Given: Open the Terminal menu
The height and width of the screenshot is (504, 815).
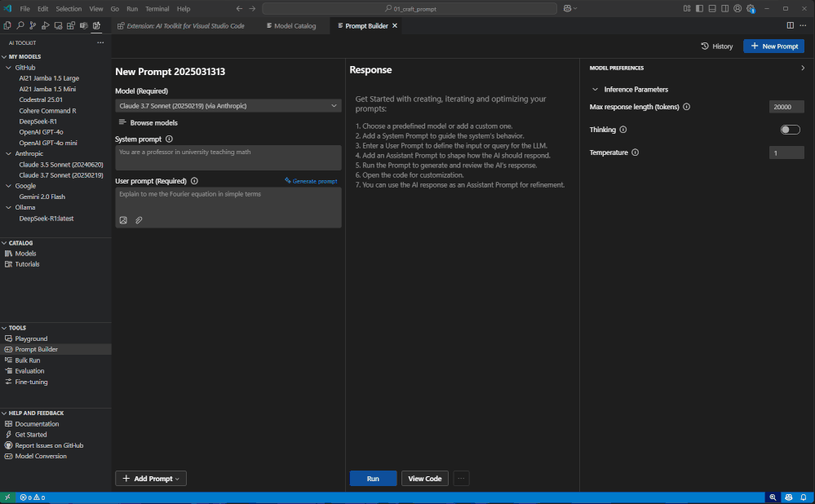Looking at the screenshot, I should tap(157, 8).
